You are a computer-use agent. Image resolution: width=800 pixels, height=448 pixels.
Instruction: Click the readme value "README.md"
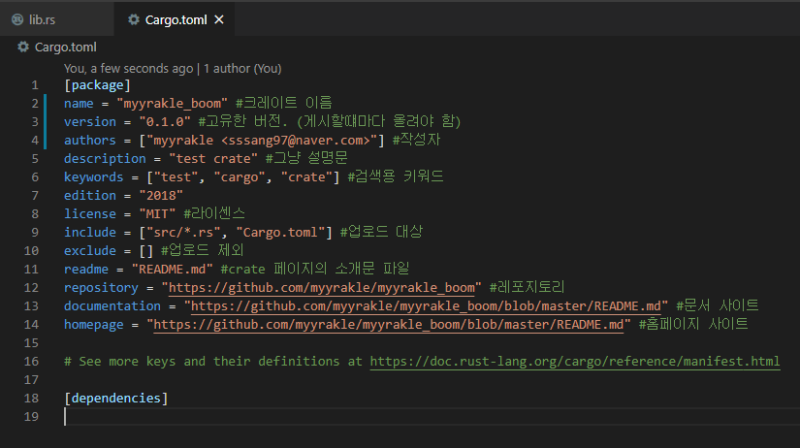(172, 269)
